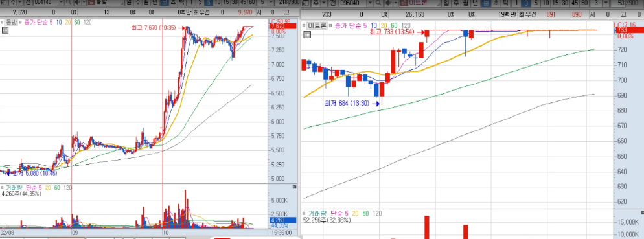Click date marker 10 on 동방 time axis
The height and width of the screenshot is (239, 644).
pos(166,233)
